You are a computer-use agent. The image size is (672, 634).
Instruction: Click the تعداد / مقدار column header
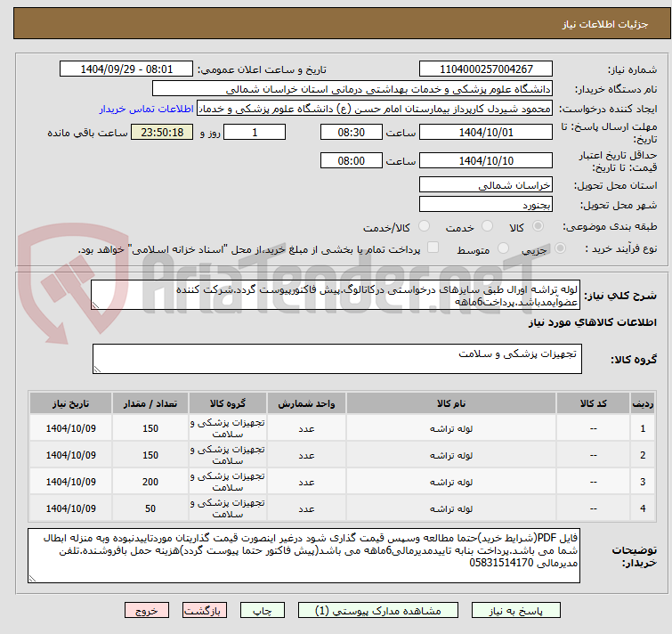coord(150,403)
